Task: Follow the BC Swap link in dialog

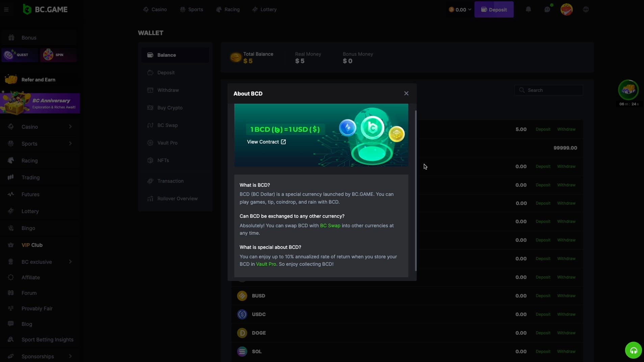Action: pyautogui.click(x=330, y=226)
